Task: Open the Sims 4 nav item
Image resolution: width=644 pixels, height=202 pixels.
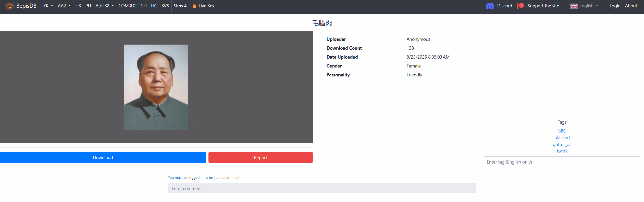Action: (180, 6)
